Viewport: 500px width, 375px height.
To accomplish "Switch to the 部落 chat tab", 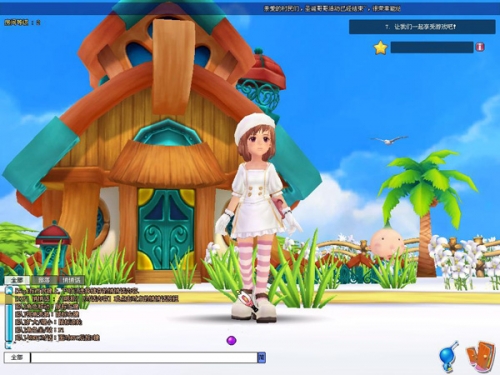I will 44,280.
